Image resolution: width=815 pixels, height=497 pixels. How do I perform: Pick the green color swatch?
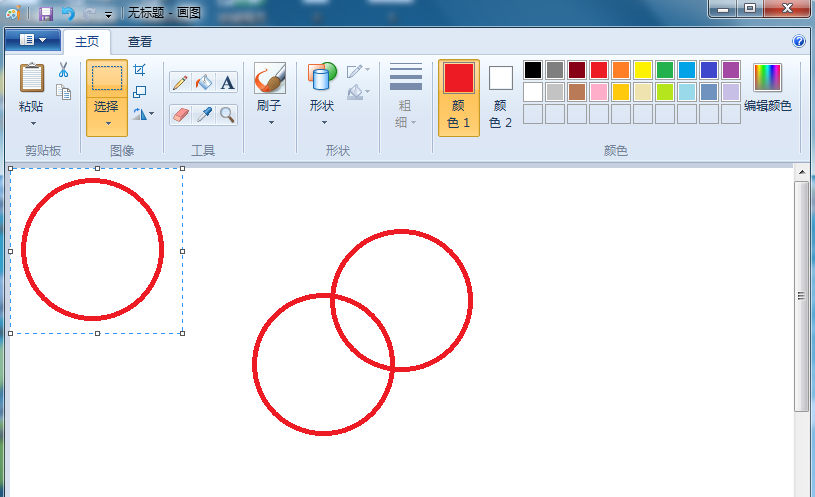(665, 70)
